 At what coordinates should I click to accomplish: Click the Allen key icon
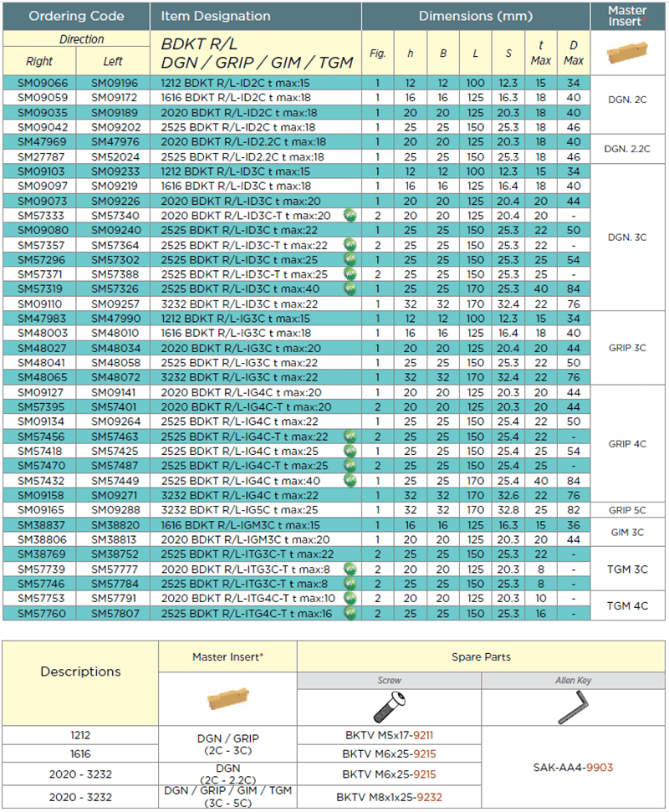click(573, 707)
